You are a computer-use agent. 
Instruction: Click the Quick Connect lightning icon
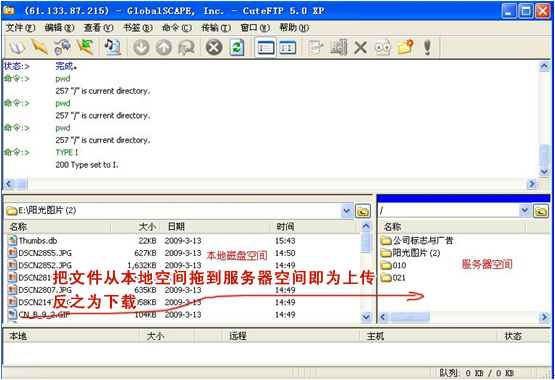click(39, 47)
